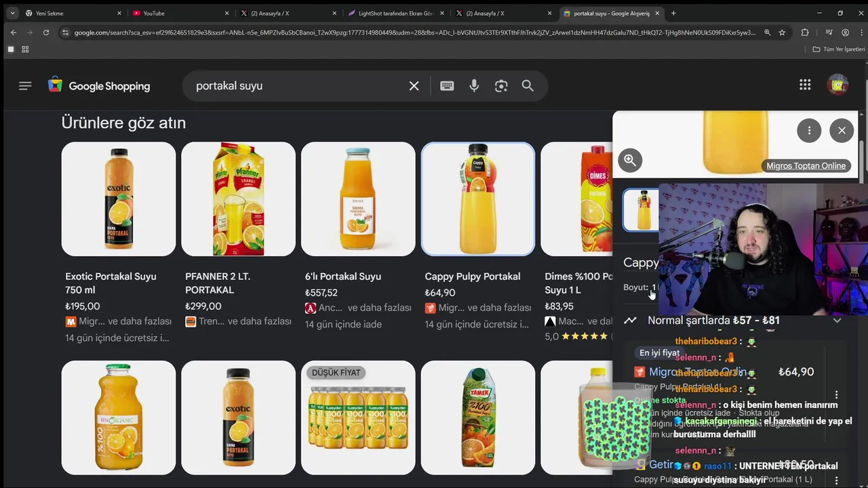Select the small exotic bottle in the second row

point(238,418)
